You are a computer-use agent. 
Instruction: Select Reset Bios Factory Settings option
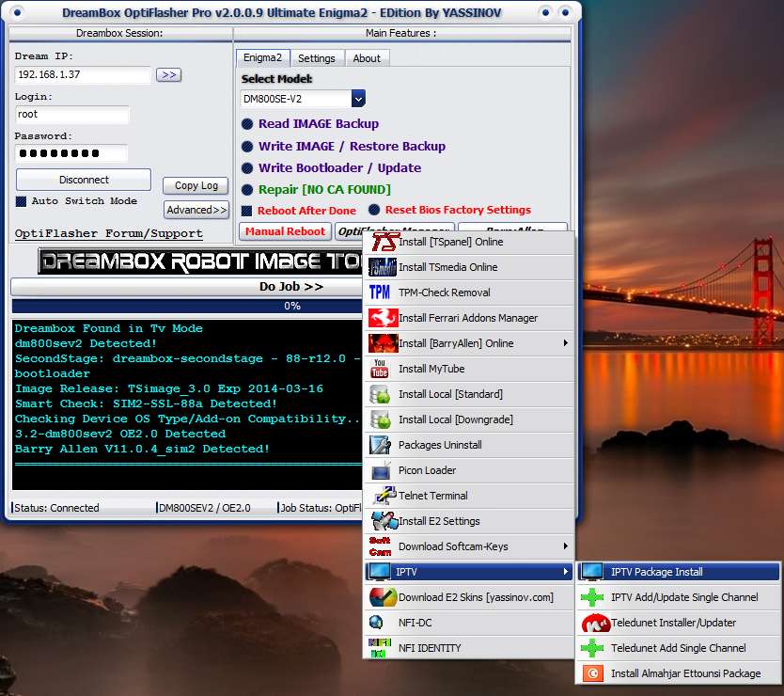pyautogui.click(x=374, y=210)
